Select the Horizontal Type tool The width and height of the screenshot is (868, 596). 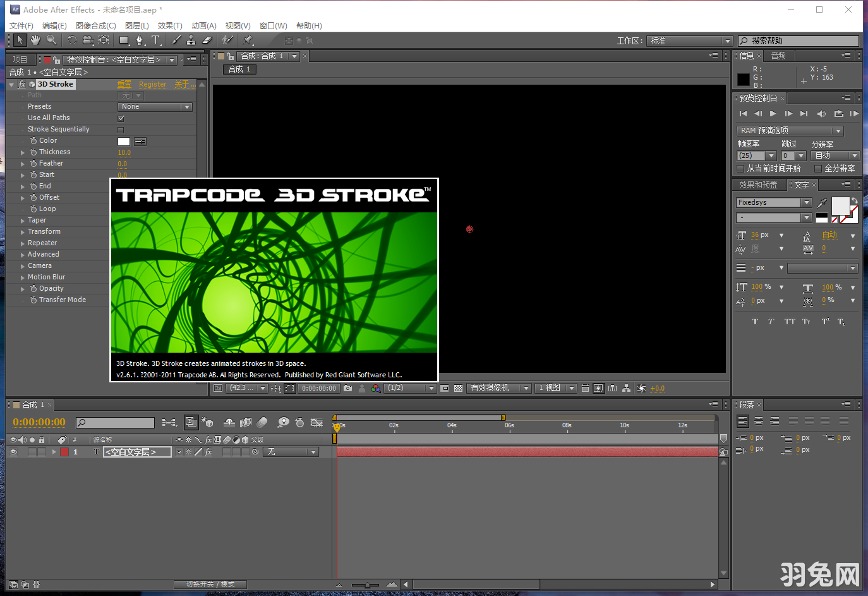tap(156, 40)
